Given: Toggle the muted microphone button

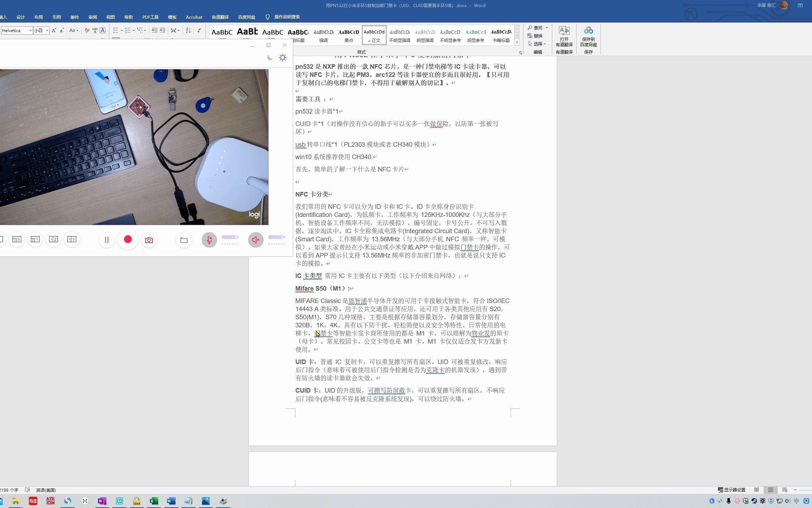Looking at the screenshot, I should pyautogui.click(x=209, y=240).
